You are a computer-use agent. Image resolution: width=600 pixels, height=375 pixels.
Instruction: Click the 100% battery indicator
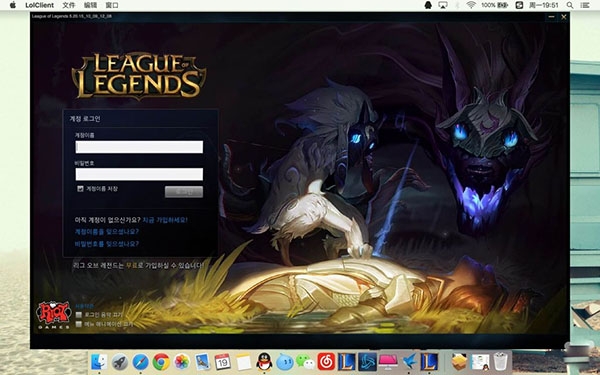[494, 5]
